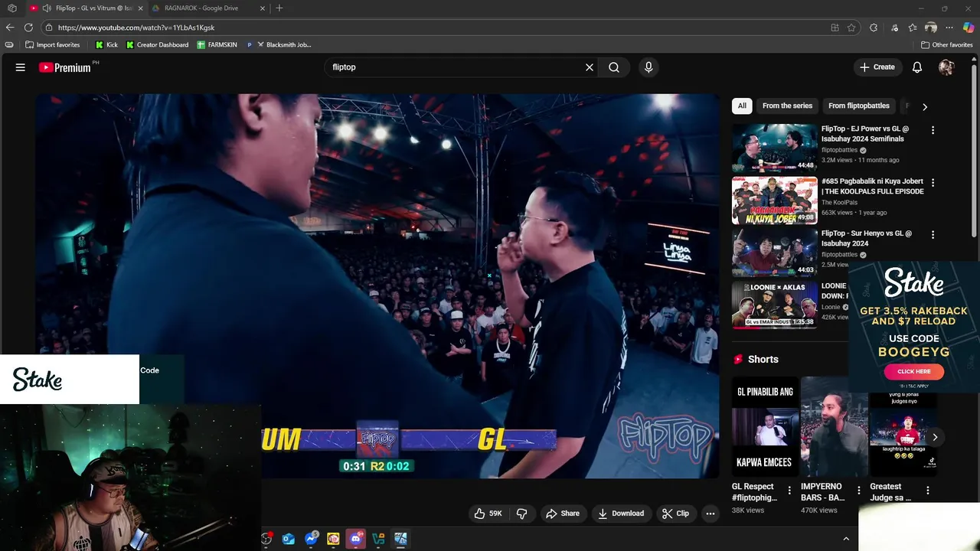Image resolution: width=980 pixels, height=551 pixels.
Task: Clip the video
Action: (x=675, y=514)
